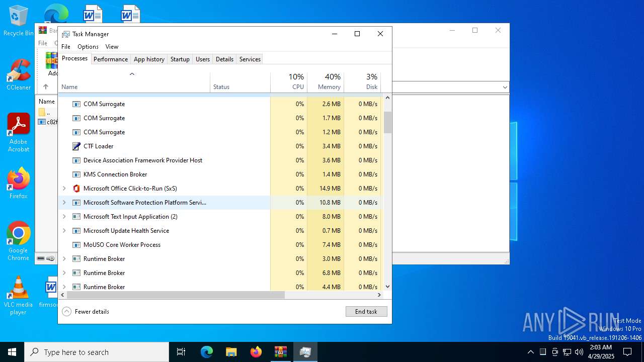Click the Status column header
The width and height of the screenshot is (644, 362).
click(x=240, y=82)
